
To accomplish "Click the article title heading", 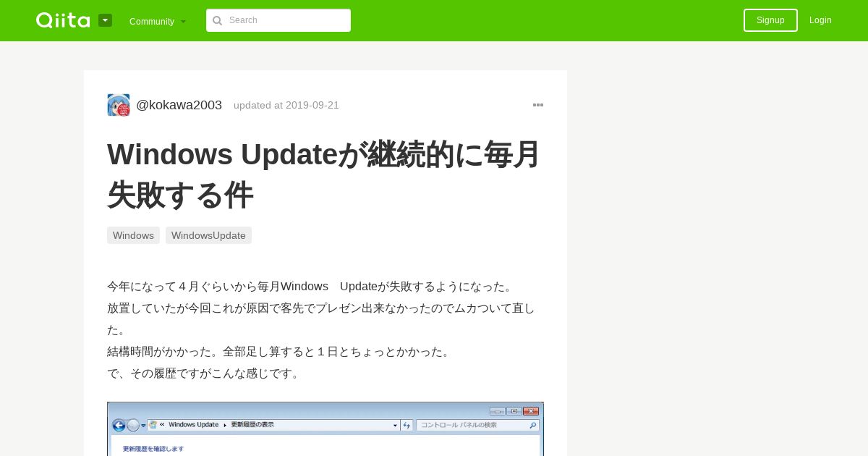I will click(x=324, y=174).
